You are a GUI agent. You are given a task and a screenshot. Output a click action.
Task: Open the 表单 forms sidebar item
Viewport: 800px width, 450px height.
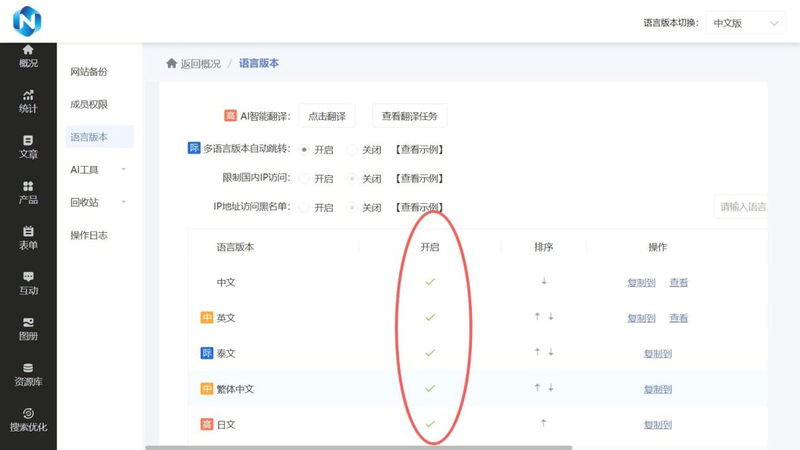coord(28,238)
